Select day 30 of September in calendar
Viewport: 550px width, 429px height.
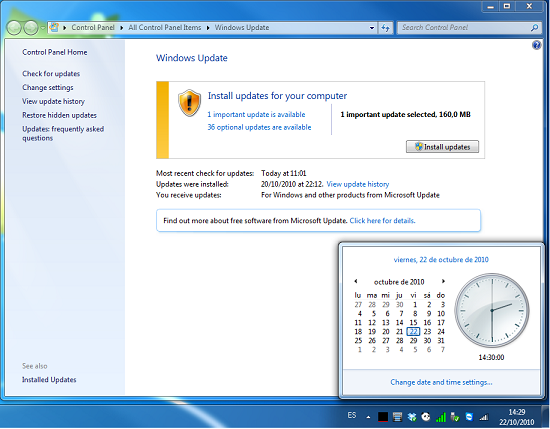[x=400, y=304]
